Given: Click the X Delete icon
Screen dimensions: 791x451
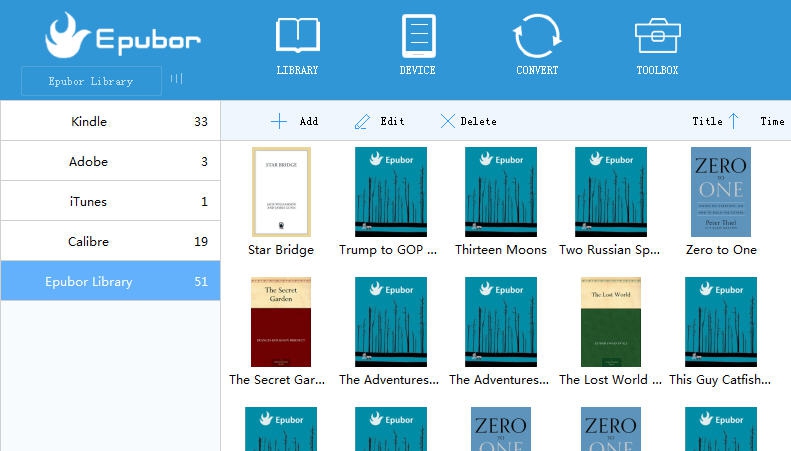Looking at the screenshot, I should [447, 121].
